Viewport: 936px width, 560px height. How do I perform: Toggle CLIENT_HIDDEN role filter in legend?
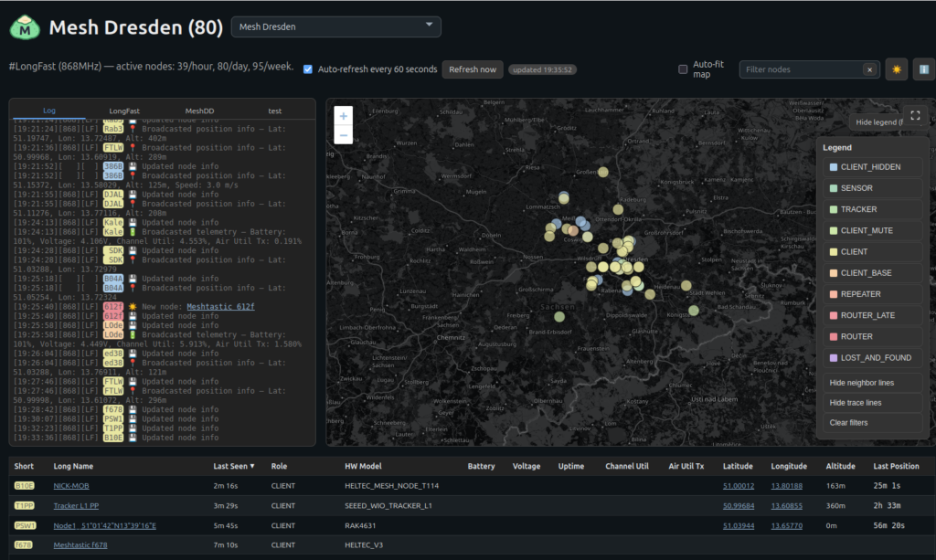870,167
